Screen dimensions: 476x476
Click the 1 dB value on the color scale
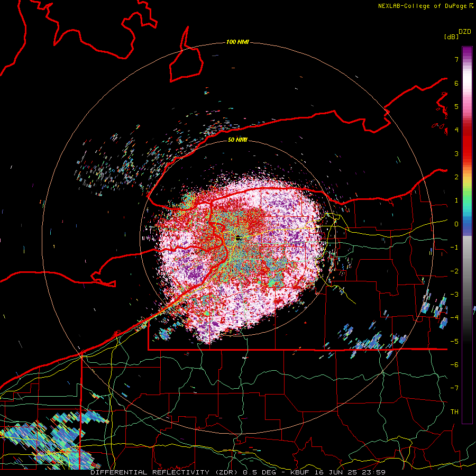coord(456,200)
